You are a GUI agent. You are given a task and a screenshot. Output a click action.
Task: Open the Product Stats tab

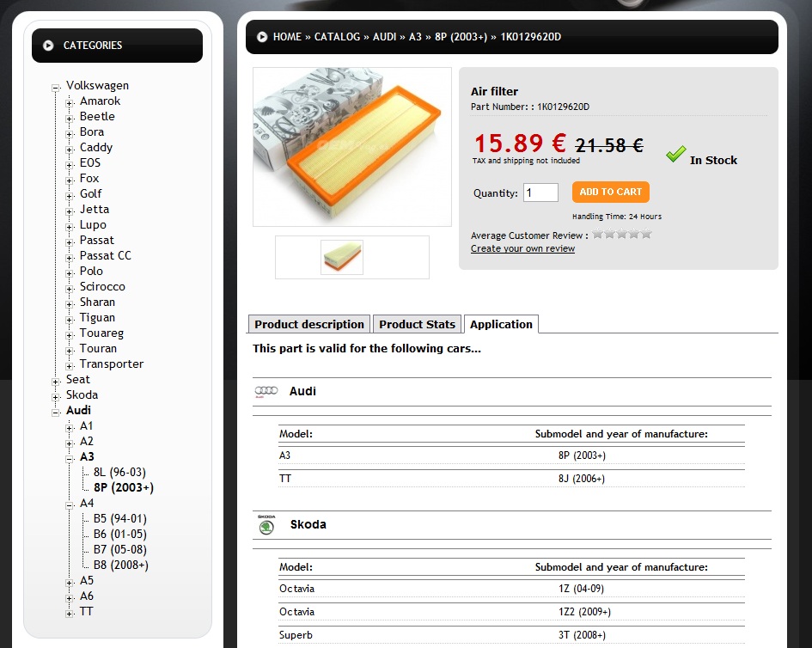417,324
